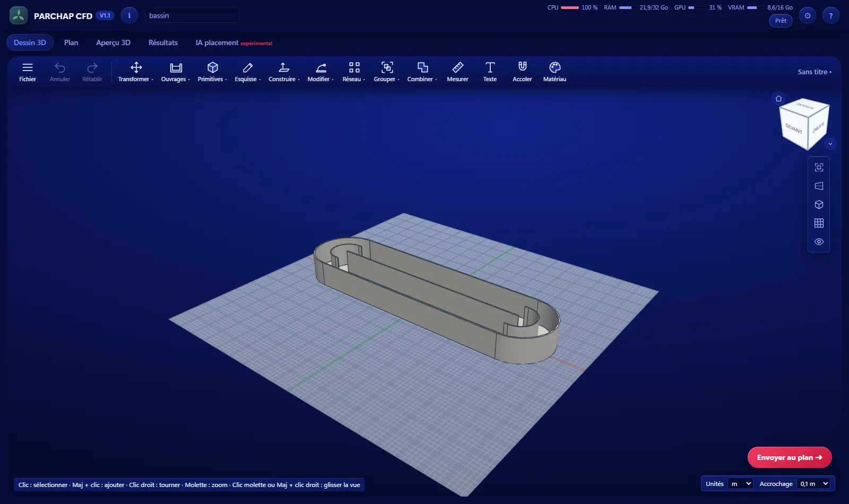Open the Construire dropdown
The height and width of the screenshot is (504, 849).
click(284, 72)
